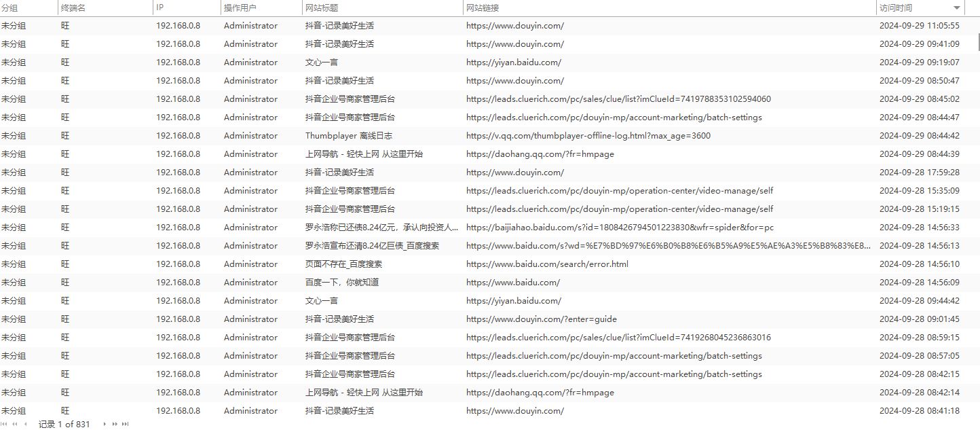Viewport: 980px width, 430px height.
Task: Go to the next record
Action: pyautogui.click(x=105, y=424)
